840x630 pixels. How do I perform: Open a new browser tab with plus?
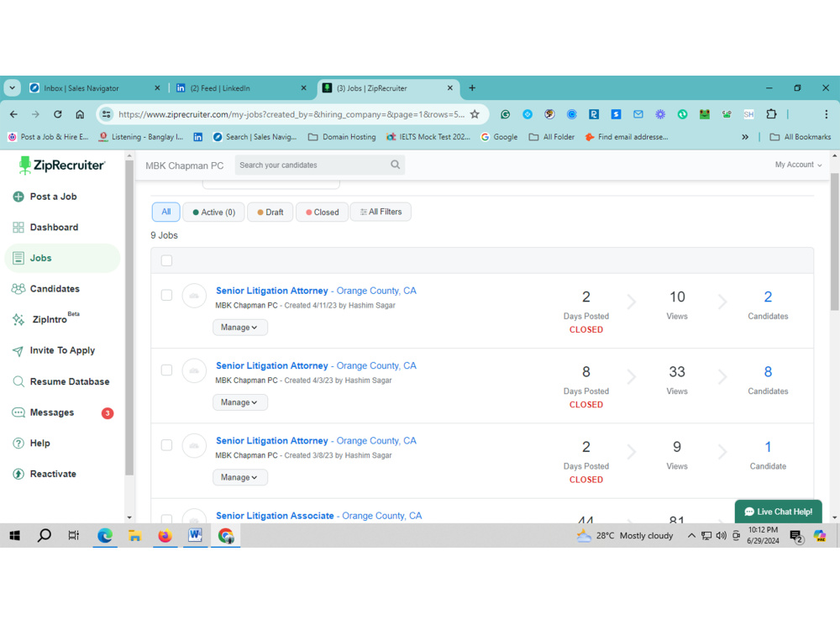(x=472, y=88)
